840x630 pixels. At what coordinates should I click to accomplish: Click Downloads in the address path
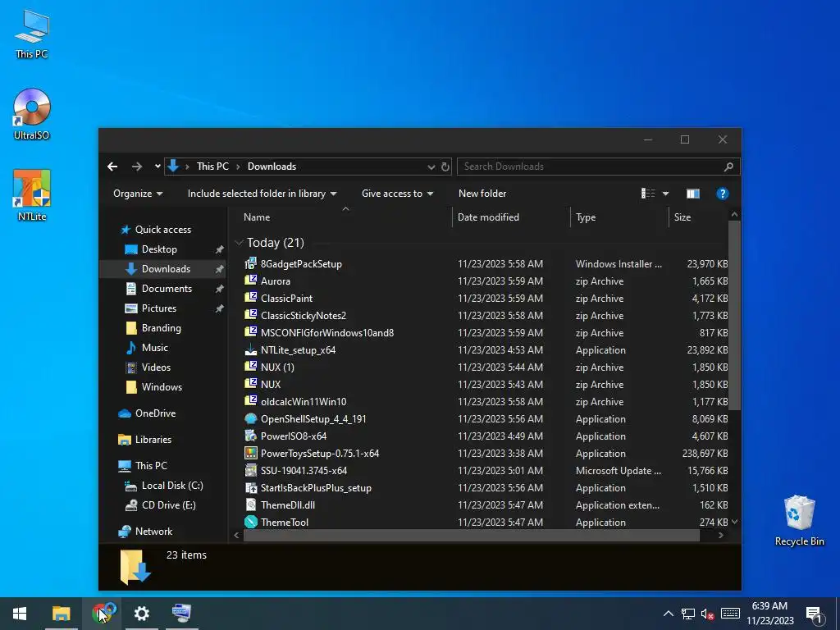(272, 167)
